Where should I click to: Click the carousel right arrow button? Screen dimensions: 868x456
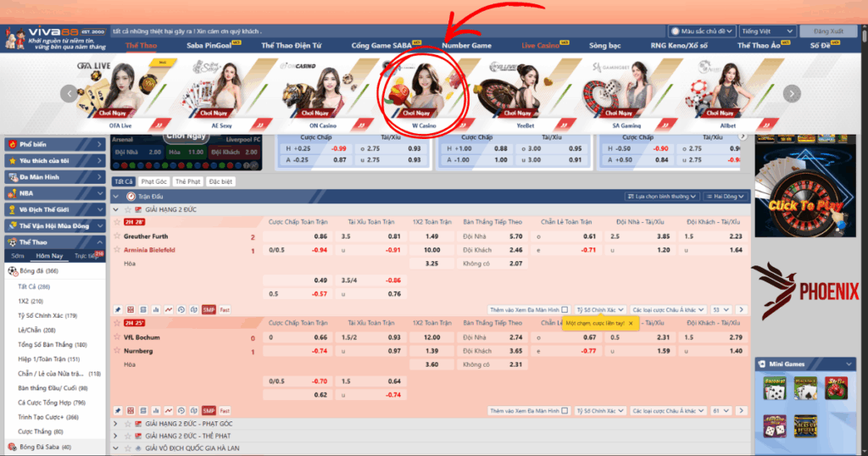pos(792,94)
